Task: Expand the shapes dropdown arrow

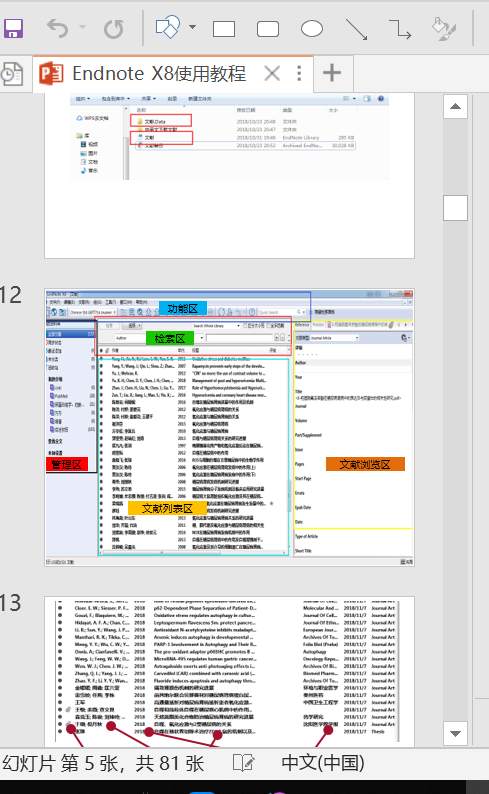Action: [192, 27]
